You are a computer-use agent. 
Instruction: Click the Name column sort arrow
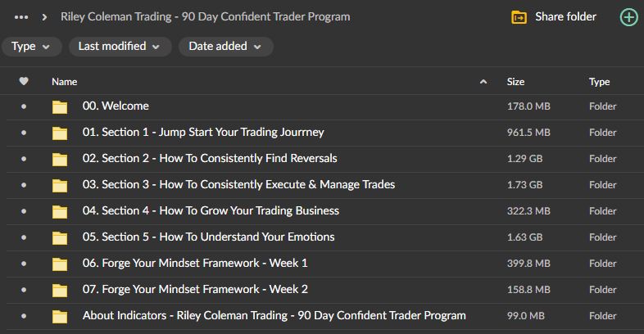(x=483, y=82)
